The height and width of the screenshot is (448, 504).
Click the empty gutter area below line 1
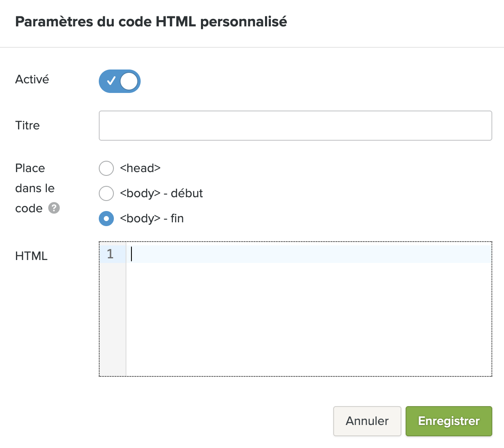click(x=113, y=319)
